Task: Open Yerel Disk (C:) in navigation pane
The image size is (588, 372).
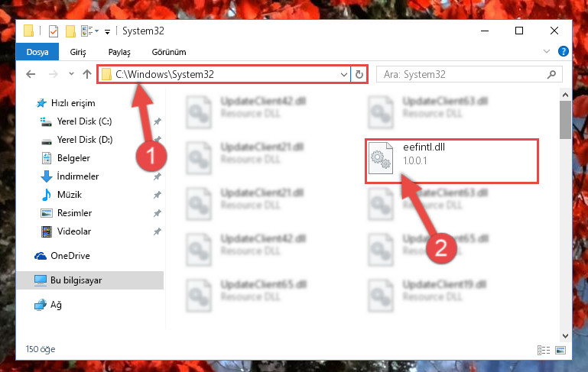Action: click(x=84, y=121)
